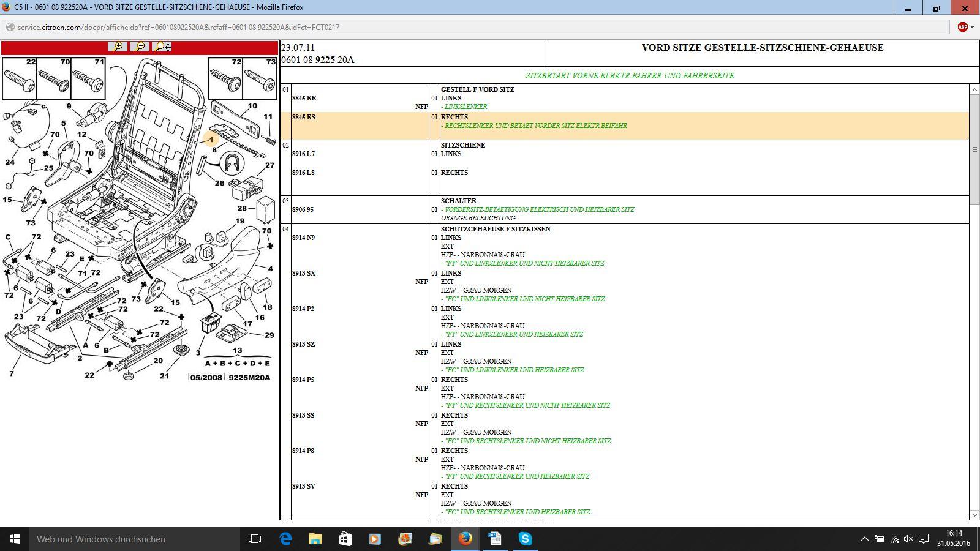This screenshot has height=551, width=980.
Task: Open Task View from the taskbar
Action: (x=255, y=539)
